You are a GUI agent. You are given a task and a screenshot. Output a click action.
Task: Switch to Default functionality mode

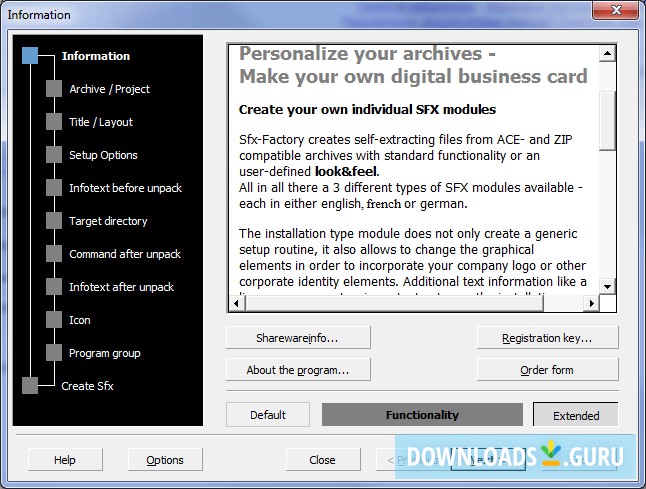click(268, 414)
